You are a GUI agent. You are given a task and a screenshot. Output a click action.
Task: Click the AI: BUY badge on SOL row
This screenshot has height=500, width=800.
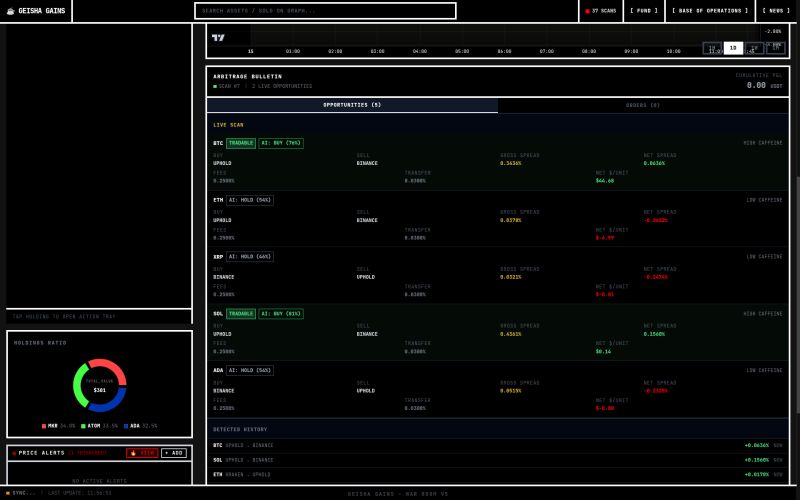[281, 314]
